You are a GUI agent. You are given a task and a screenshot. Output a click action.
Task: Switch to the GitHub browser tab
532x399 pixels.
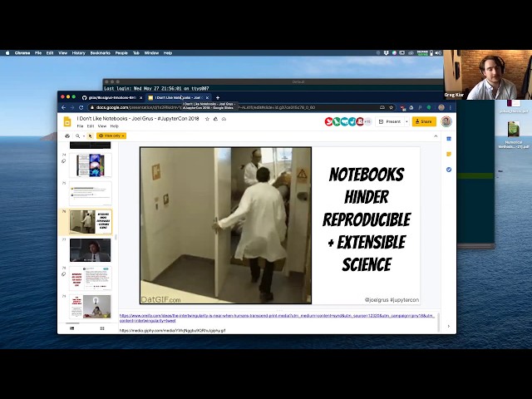(112, 98)
